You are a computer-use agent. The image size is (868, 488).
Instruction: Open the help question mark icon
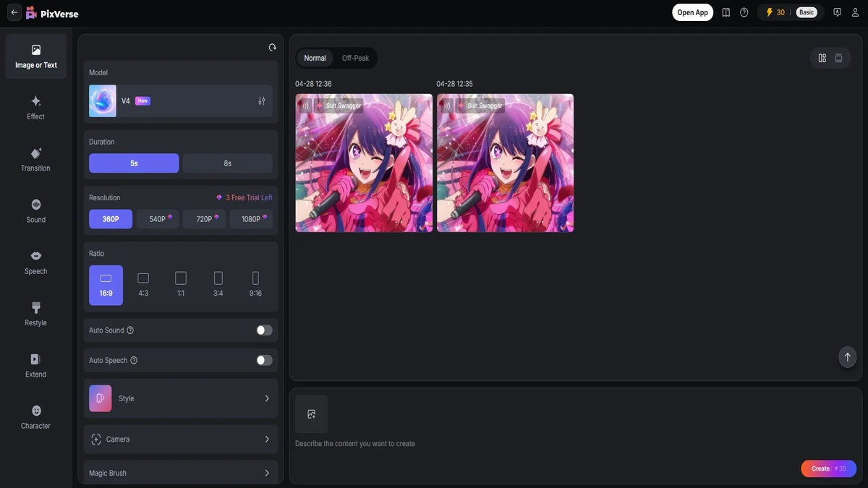744,12
